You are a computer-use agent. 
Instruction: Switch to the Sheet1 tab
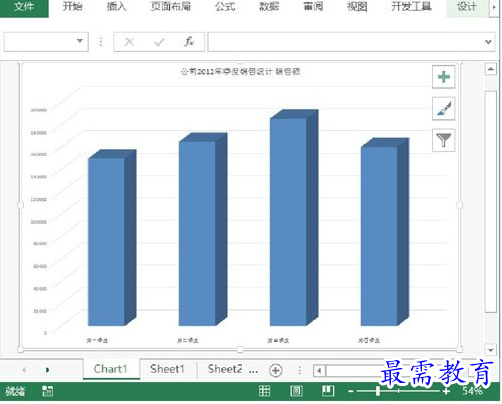(x=167, y=369)
